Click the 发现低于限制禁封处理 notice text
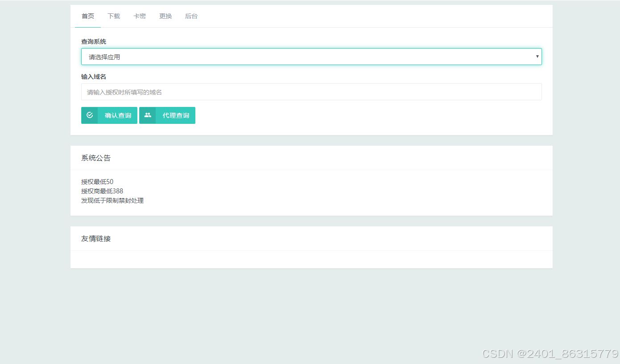 click(112, 200)
